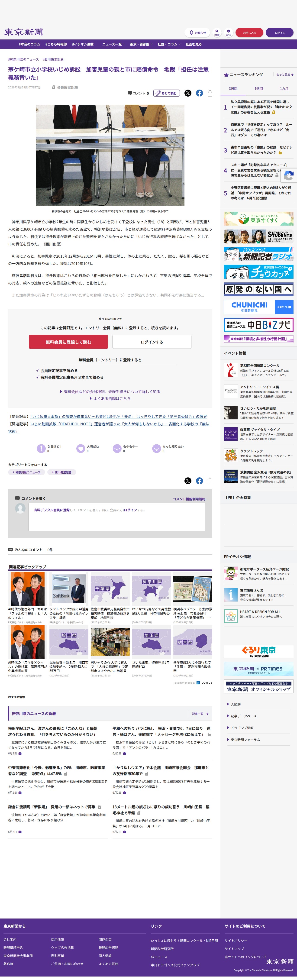Open ぐるり東京 banner
Viewport: 297px width, 980px height.
258,652
